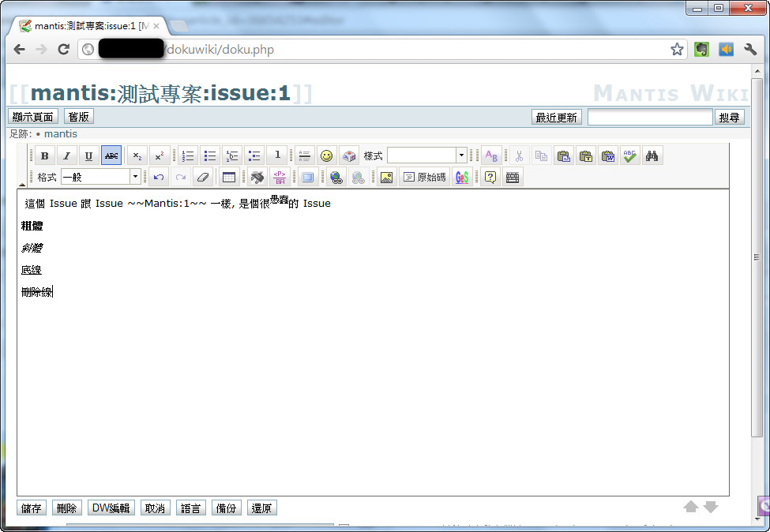Reload the page in browser
Image resolution: width=770 pixels, height=532 pixels.
pyautogui.click(x=64, y=49)
